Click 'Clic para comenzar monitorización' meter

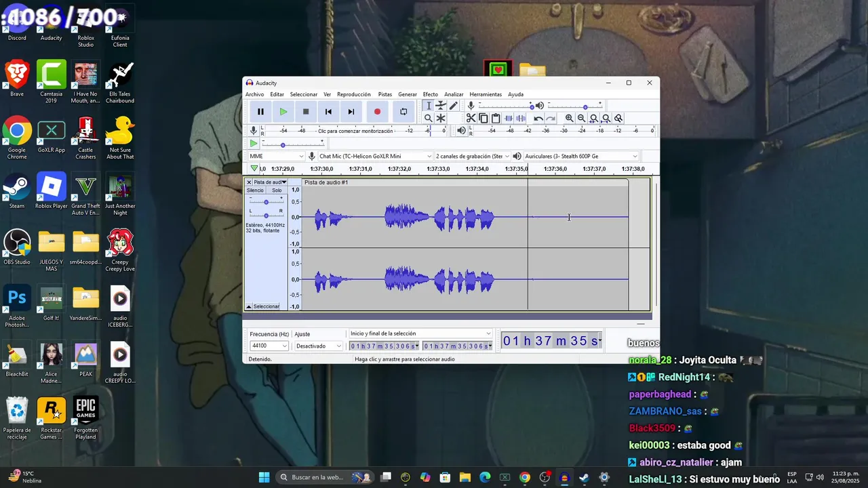(x=355, y=131)
